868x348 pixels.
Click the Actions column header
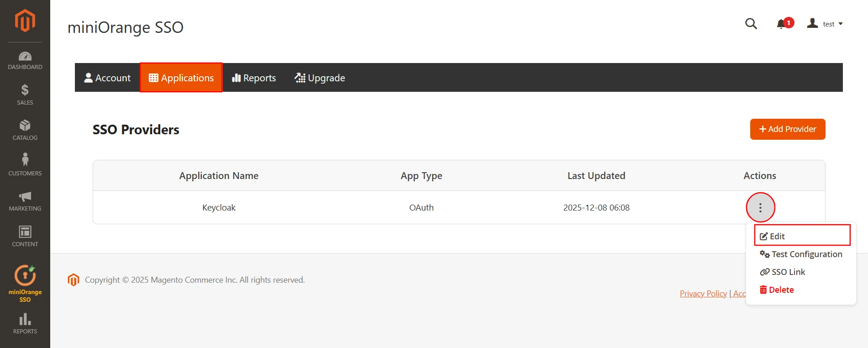[x=760, y=176]
